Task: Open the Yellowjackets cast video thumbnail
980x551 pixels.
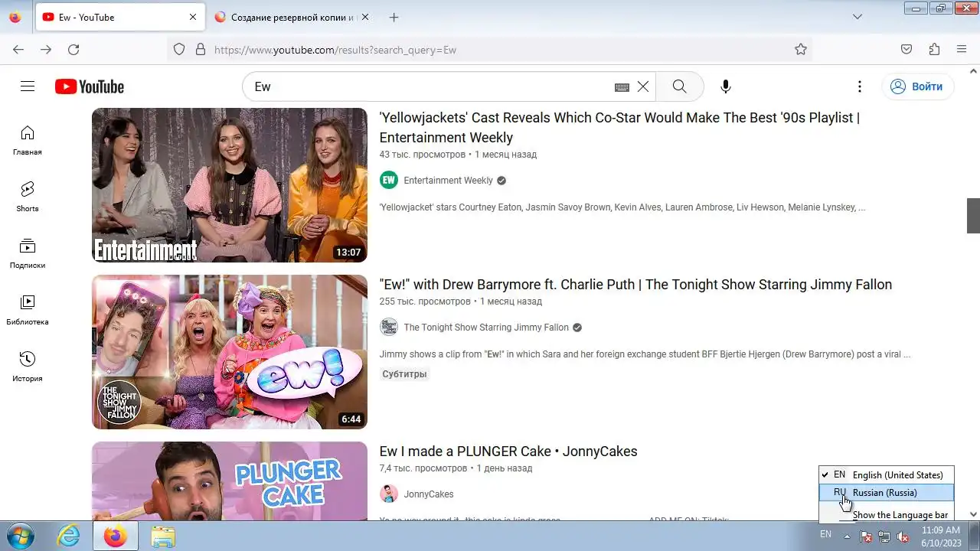Action: coord(230,185)
